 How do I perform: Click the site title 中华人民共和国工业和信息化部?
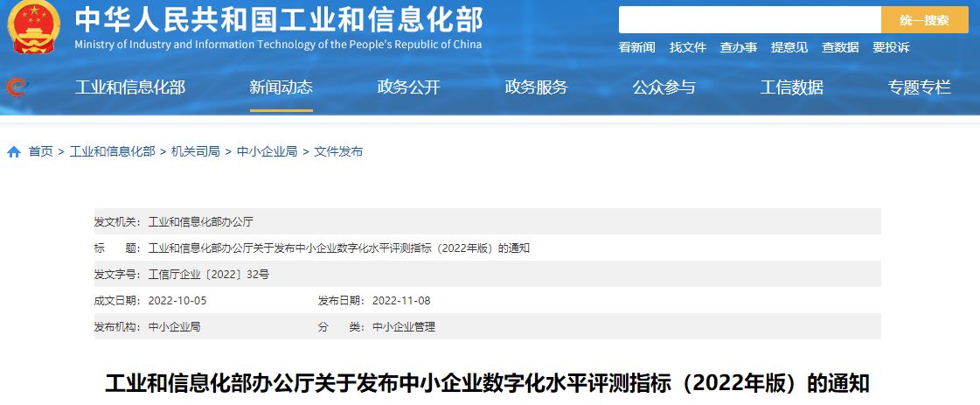tap(279, 20)
